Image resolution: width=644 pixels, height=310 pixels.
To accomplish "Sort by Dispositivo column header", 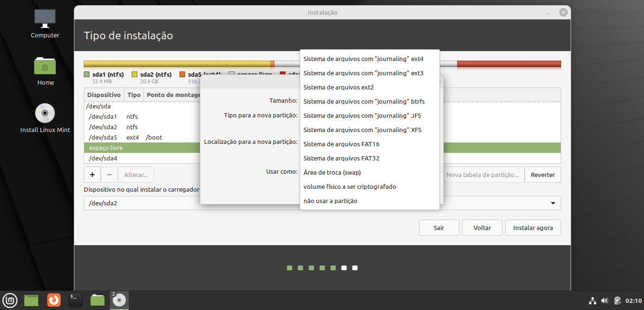I will coord(104,95).
